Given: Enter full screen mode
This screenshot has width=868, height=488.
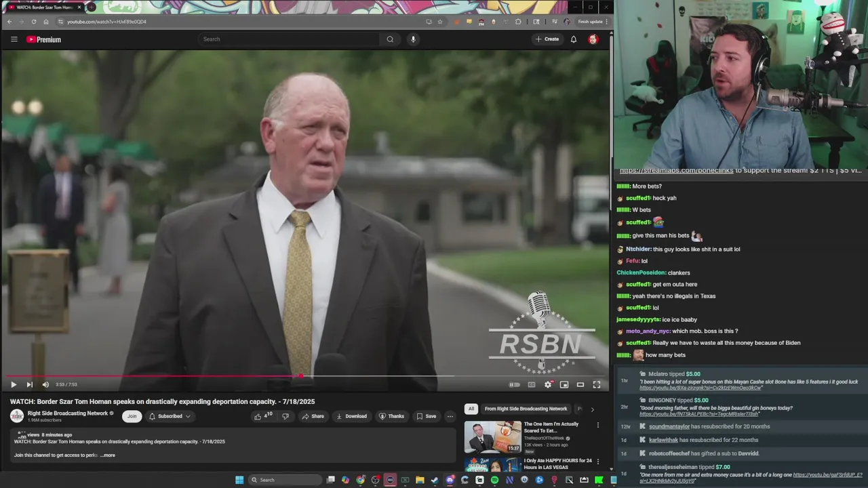Looking at the screenshot, I should (597, 384).
